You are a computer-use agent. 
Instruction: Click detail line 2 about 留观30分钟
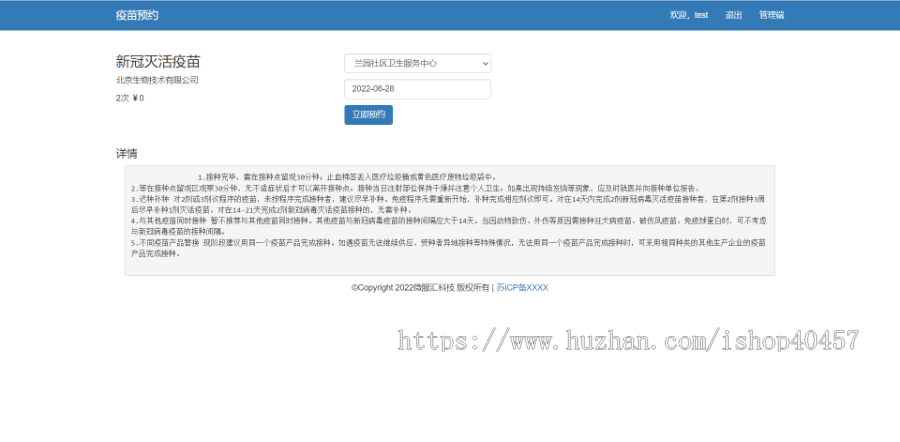pyautogui.click(x=415, y=188)
